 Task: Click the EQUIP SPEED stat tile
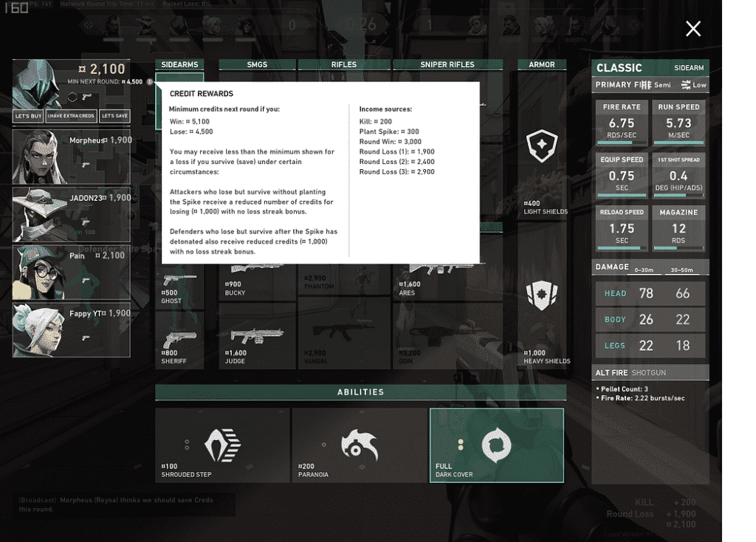622,175
